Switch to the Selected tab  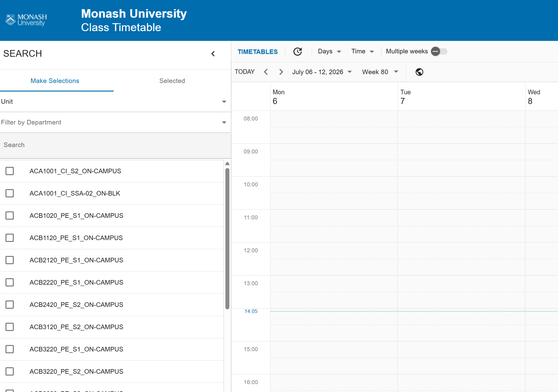172,81
